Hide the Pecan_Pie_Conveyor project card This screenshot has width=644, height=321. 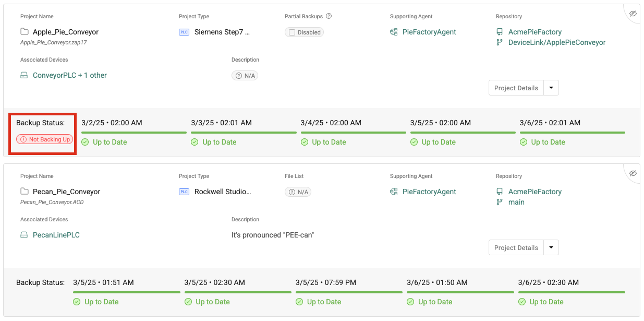tap(633, 173)
